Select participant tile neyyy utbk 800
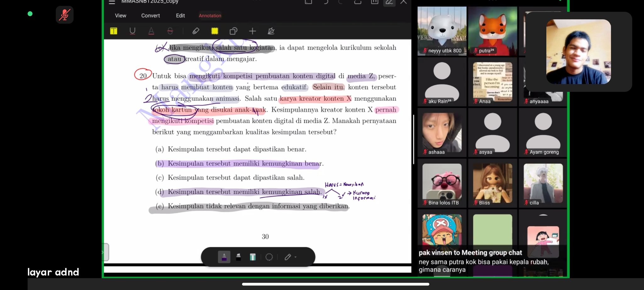Screen dimensions: 644x290 pos(442,31)
